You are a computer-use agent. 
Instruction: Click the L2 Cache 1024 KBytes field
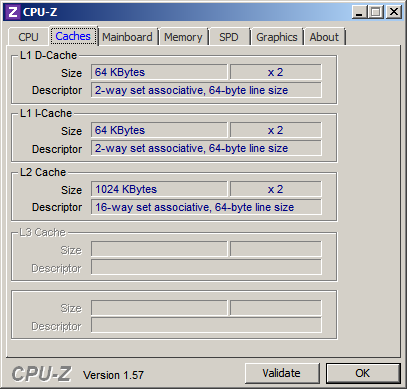pos(159,189)
